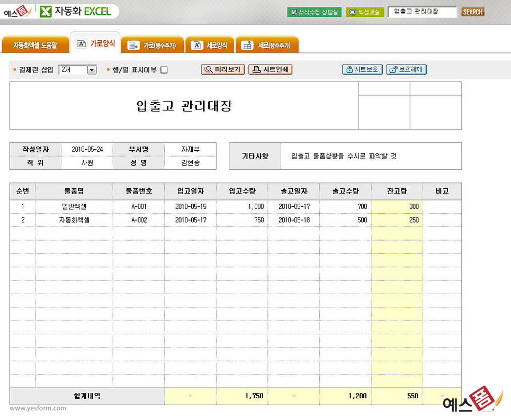Click the lock icon on 시트보호 button
This screenshot has width=511, height=420.
pyautogui.click(x=349, y=69)
